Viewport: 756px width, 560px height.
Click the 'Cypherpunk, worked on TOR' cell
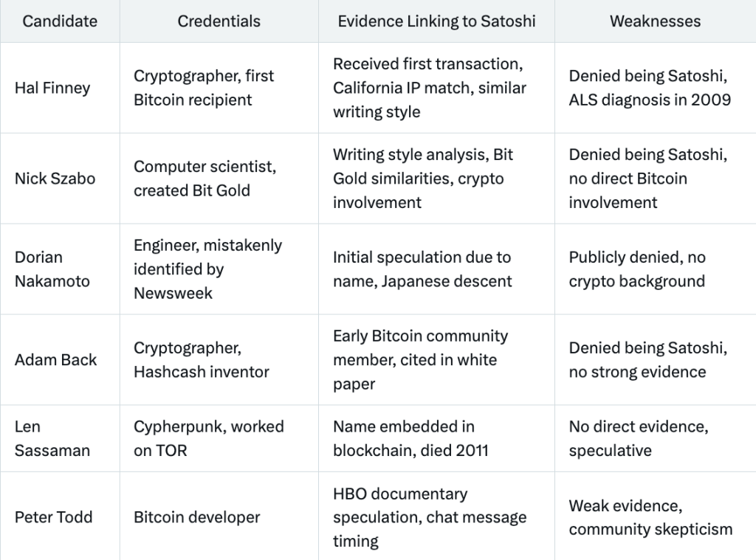pyautogui.click(x=208, y=438)
